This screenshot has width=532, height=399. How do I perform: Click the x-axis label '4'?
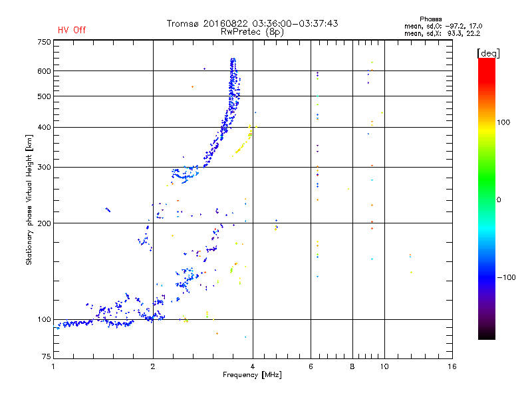click(x=253, y=366)
